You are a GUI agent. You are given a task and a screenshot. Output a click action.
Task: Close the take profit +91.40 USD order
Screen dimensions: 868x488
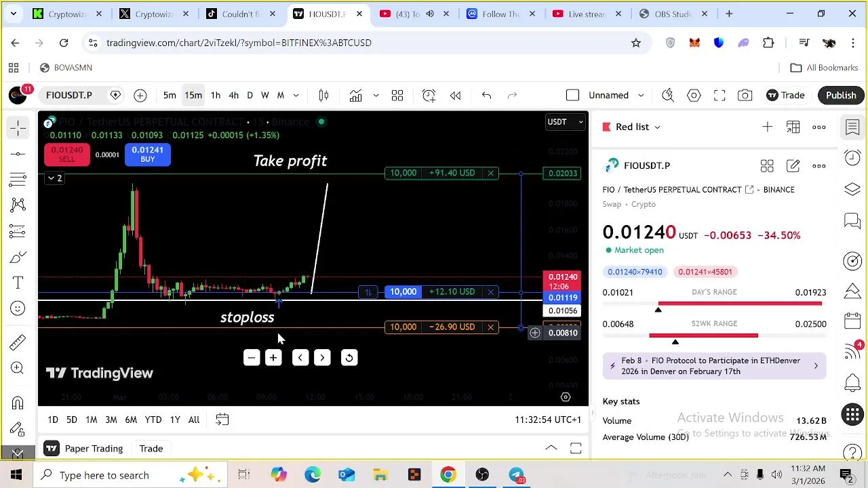click(490, 174)
